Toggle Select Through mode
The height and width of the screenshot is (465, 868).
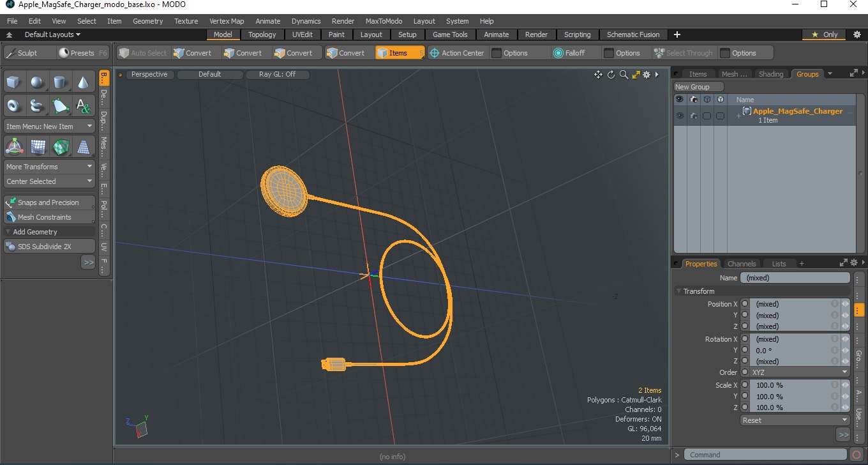pyautogui.click(x=683, y=53)
